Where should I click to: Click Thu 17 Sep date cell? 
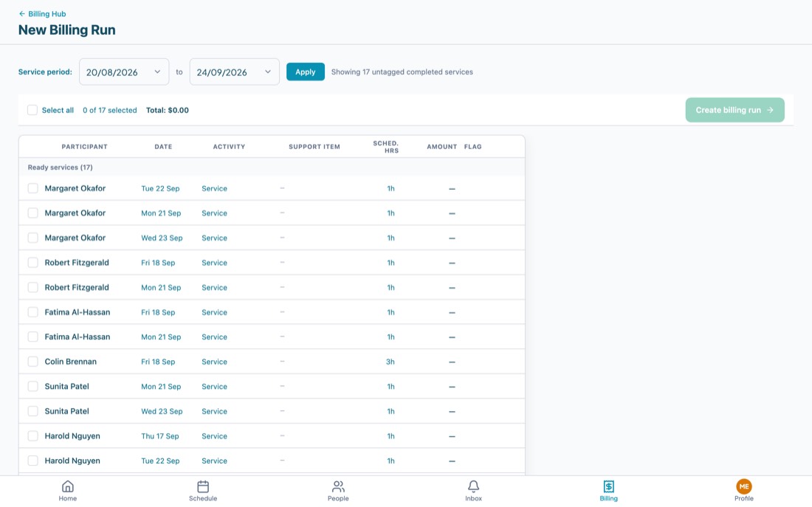tap(160, 436)
